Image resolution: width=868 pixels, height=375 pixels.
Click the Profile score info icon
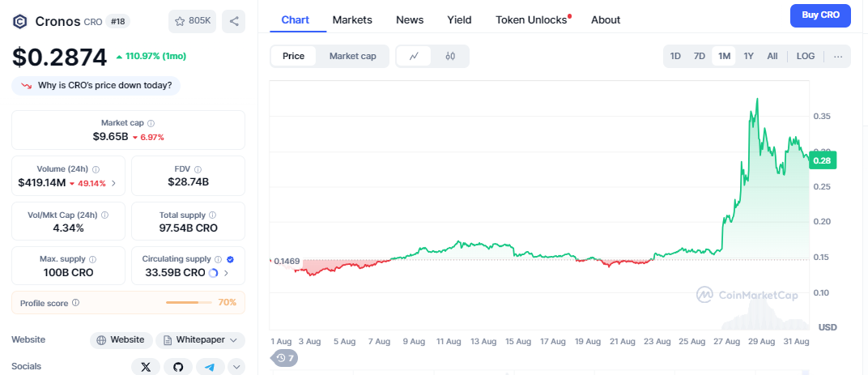(x=76, y=303)
